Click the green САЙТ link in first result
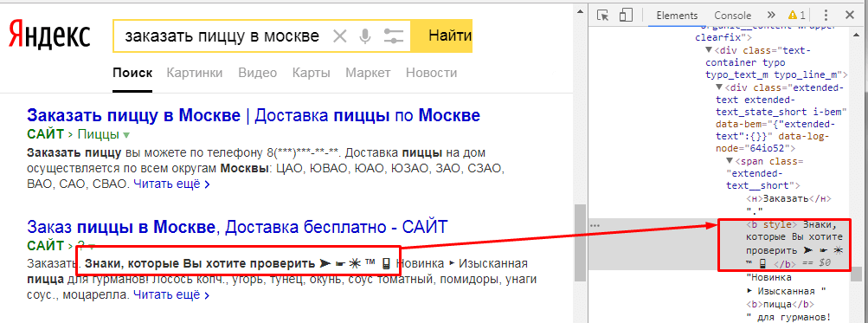The image size is (868, 323). click(45, 134)
